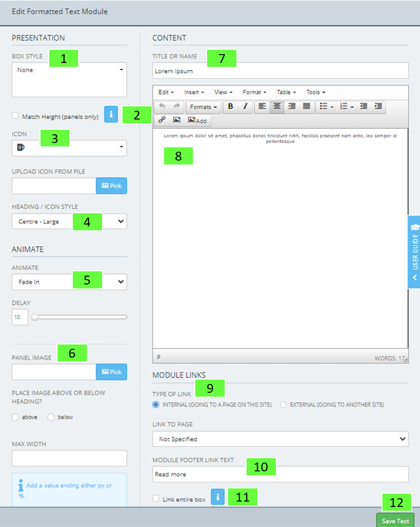420x527 pixels.
Task: Align text right
Action: [x=292, y=107]
